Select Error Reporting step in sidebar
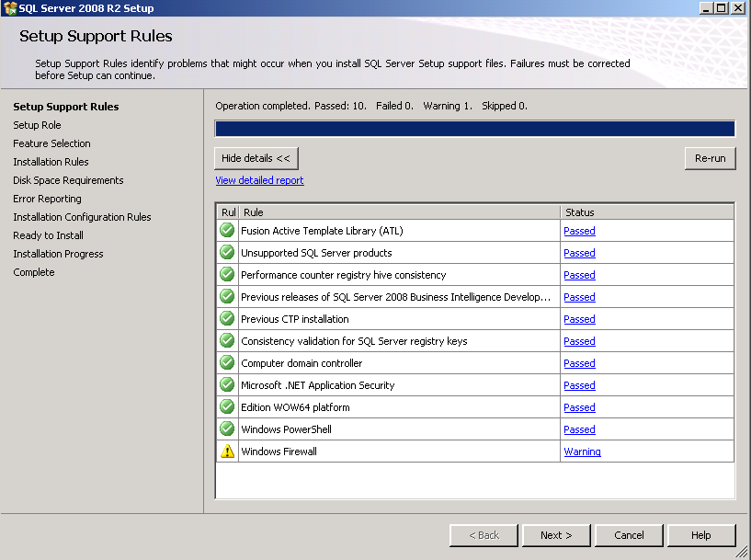Viewport: 751px width, 560px height. pos(47,199)
